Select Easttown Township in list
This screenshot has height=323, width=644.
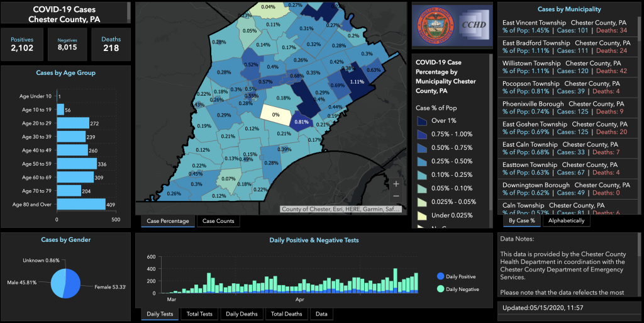tap(568, 169)
